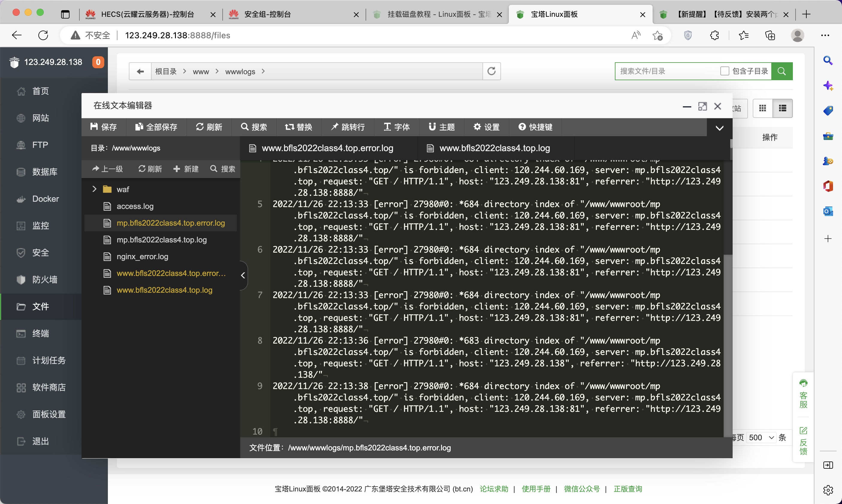Switch to grid view of files
This screenshot has width=842, height=504.
click(763, 108)
